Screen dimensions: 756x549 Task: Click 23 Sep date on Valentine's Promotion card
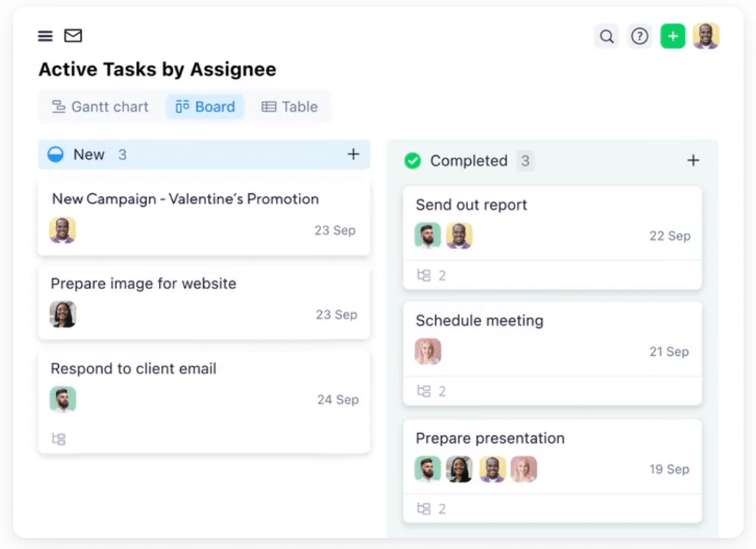point(335,230)
